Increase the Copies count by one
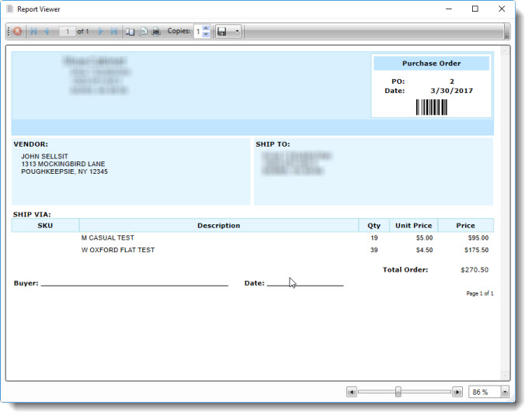This screenshot has width=532, height=419. coord(206,28)
